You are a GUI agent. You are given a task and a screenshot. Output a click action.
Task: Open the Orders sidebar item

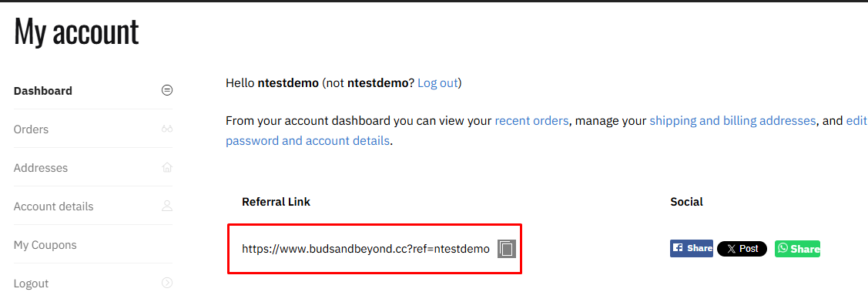tap(93, 129)
